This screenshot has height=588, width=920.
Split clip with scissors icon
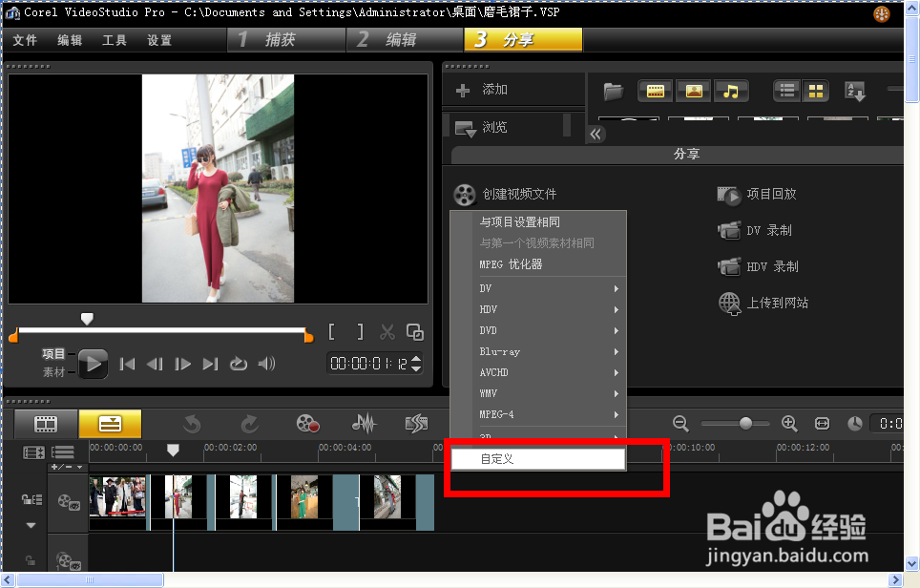tap(387, 332)
